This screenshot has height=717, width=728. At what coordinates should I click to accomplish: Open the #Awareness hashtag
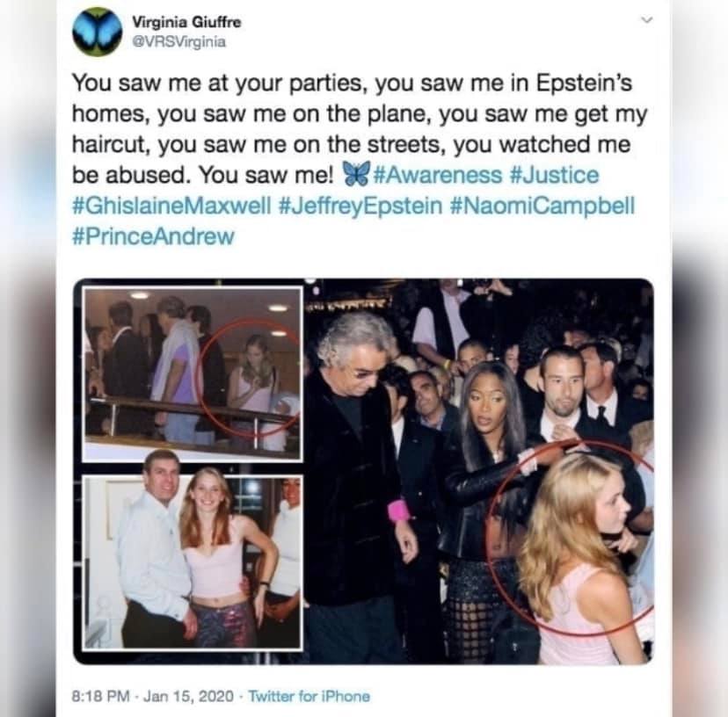coord(437,175)
